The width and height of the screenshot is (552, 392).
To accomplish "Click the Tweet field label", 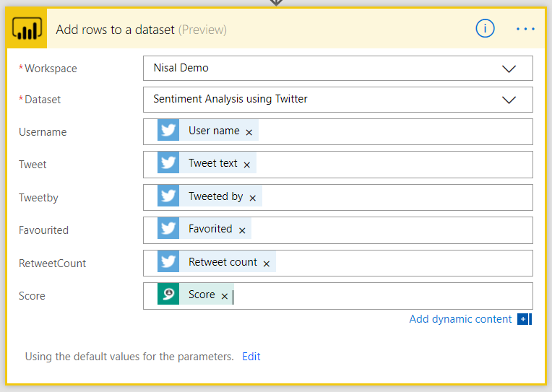I will pos(33,165).
